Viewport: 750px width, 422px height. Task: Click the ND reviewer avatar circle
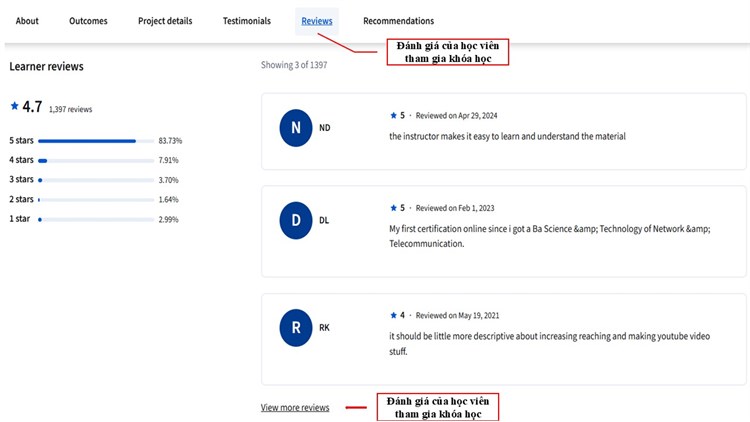click(295, 128)
